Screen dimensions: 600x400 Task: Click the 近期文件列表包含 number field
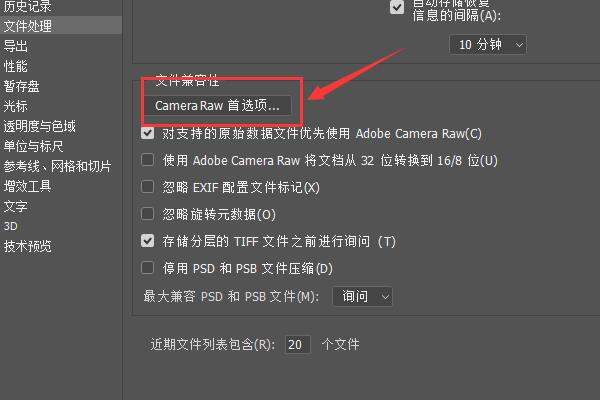pos(297,344)
